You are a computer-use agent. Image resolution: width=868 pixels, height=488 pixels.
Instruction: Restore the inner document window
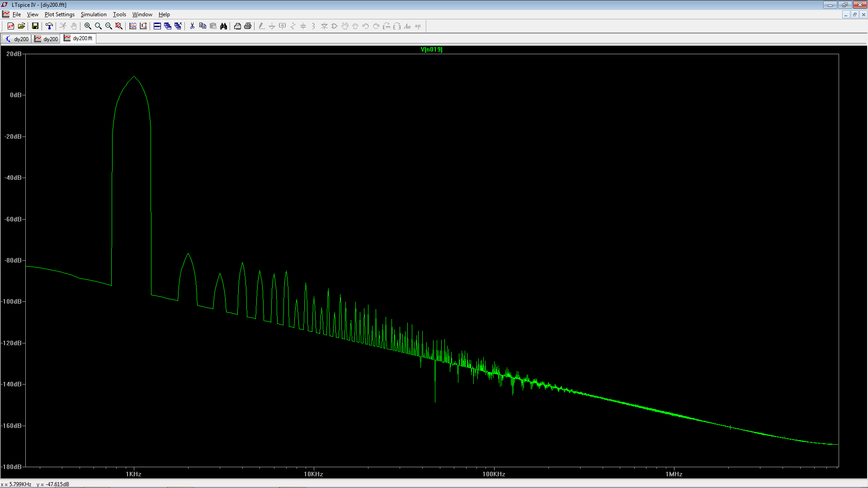coord(854,14)
